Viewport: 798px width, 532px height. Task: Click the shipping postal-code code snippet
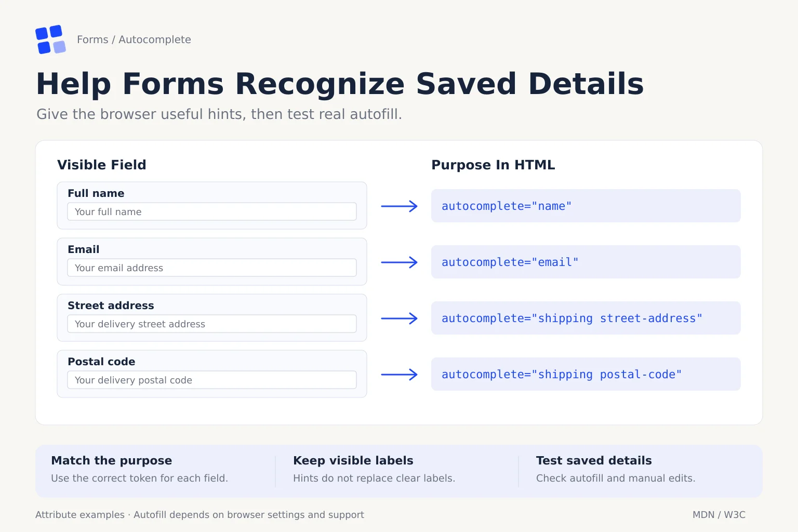pos(586,374)
